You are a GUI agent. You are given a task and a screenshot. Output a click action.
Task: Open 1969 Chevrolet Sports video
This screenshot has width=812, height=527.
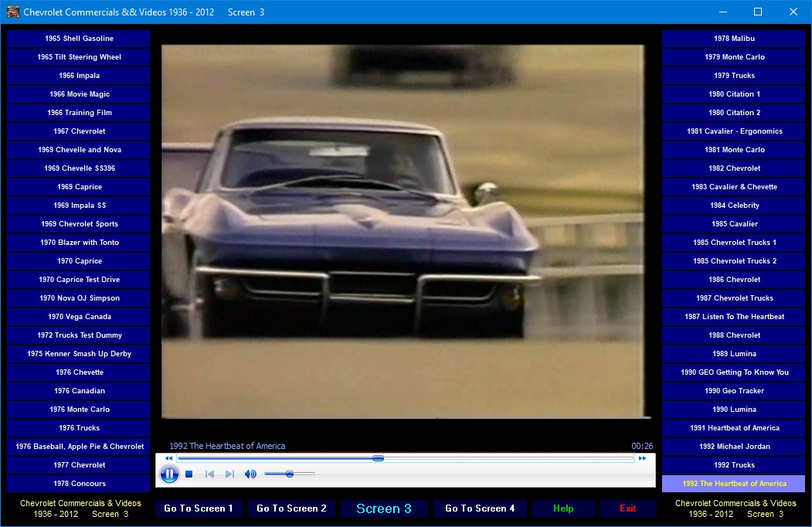click(80, 224)
